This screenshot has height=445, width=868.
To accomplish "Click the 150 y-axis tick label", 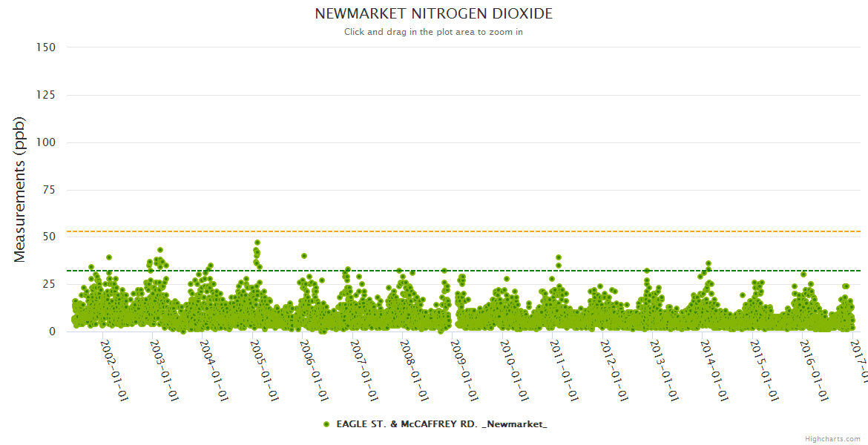I will (45, 47).
